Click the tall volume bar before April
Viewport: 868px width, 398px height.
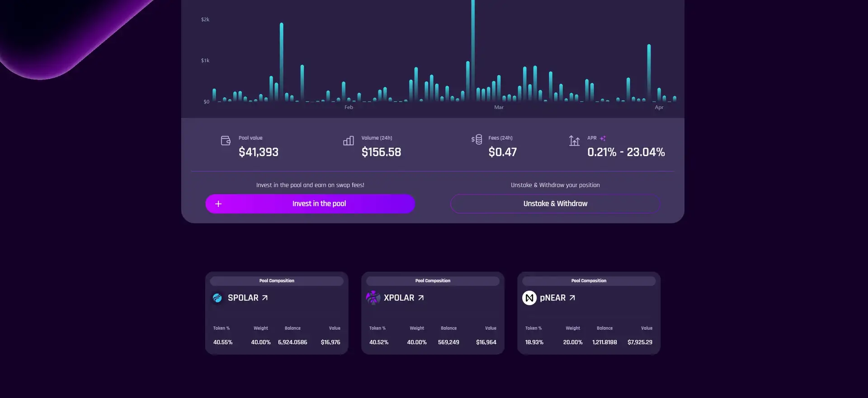[x=649, y=72]
